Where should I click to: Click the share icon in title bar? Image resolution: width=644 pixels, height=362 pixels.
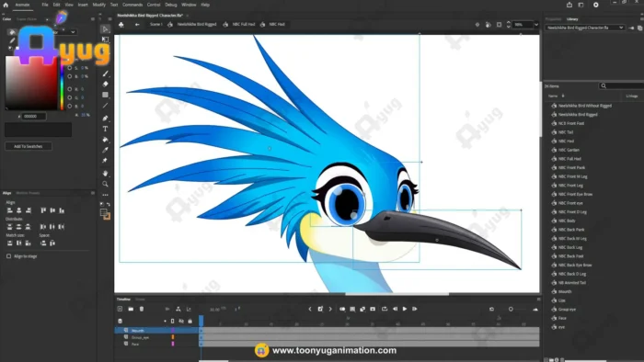(569, 5)
